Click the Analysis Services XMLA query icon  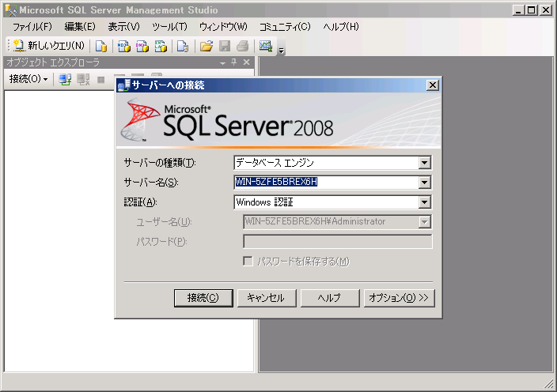(x=161, y=46)
